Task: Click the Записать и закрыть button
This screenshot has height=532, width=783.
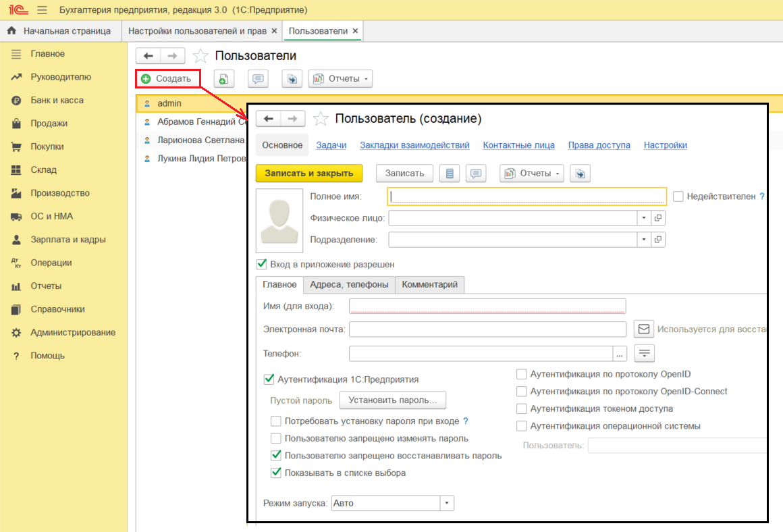Action: pyautogui.click(x=309, y=174)
